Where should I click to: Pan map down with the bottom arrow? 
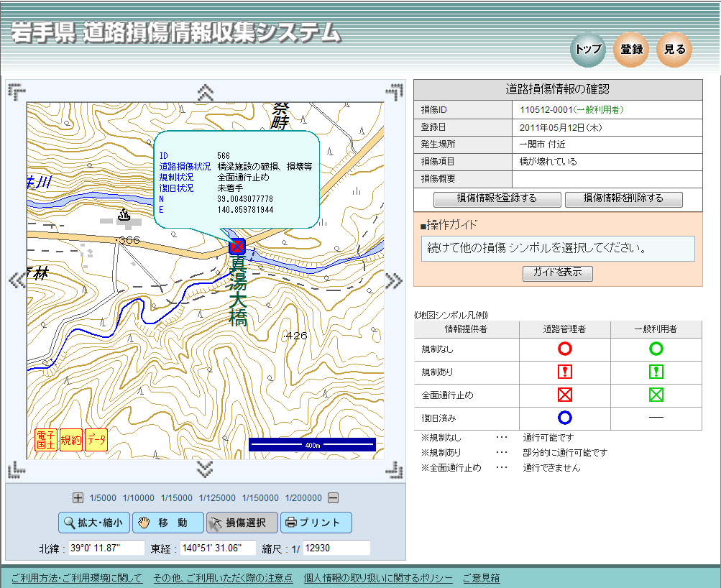point(205,469)
